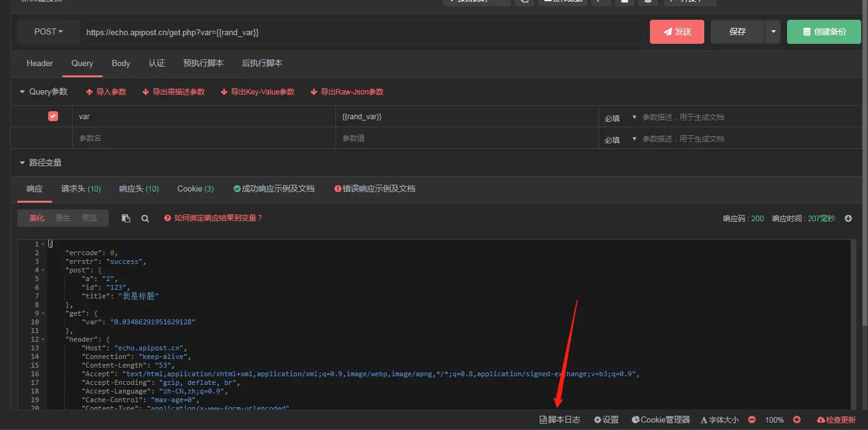Click 导入参数 link

tap(106, 91)
